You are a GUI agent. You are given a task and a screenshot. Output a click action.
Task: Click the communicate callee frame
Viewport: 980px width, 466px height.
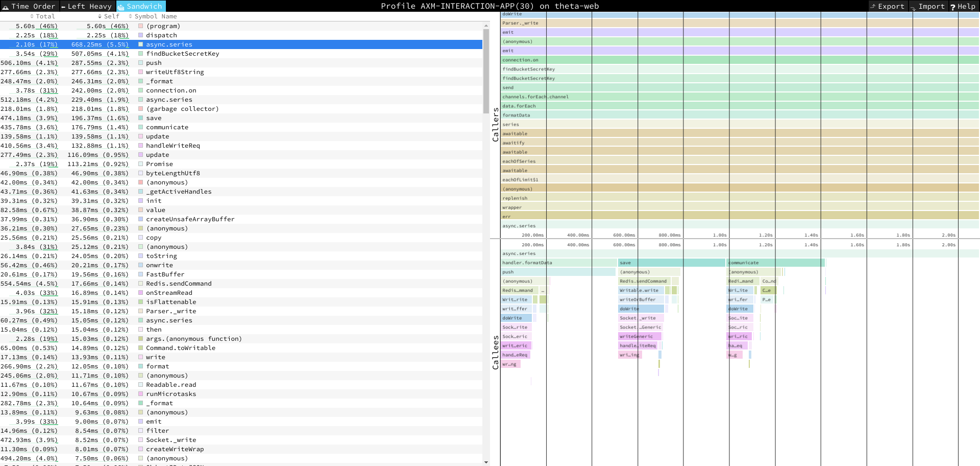(776, 263)
